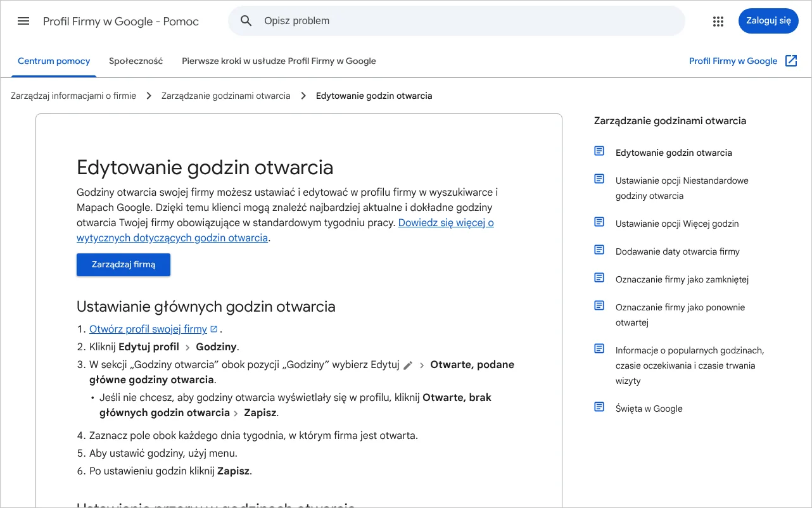Open Oznaczanie firmy jako zamkniętej article
Image resolution: width=812 pixels, height=508 pixels.
click(x=682, y=279)
